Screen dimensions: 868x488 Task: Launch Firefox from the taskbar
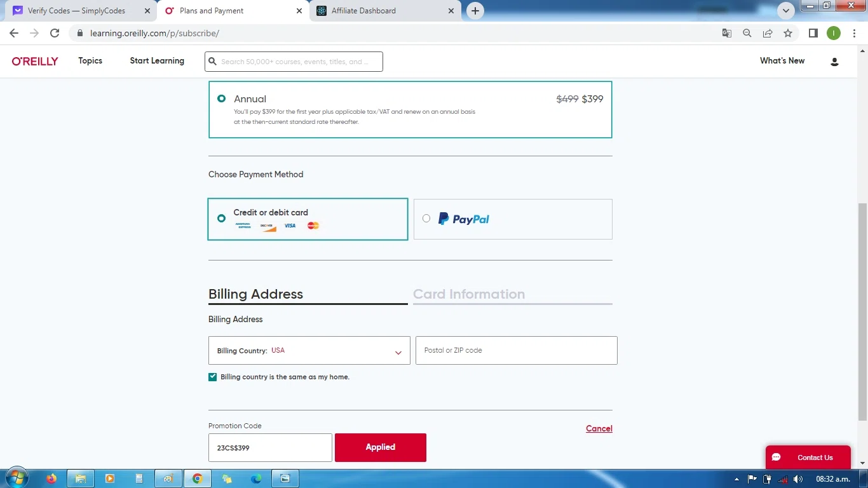click(x=51, y=478)
